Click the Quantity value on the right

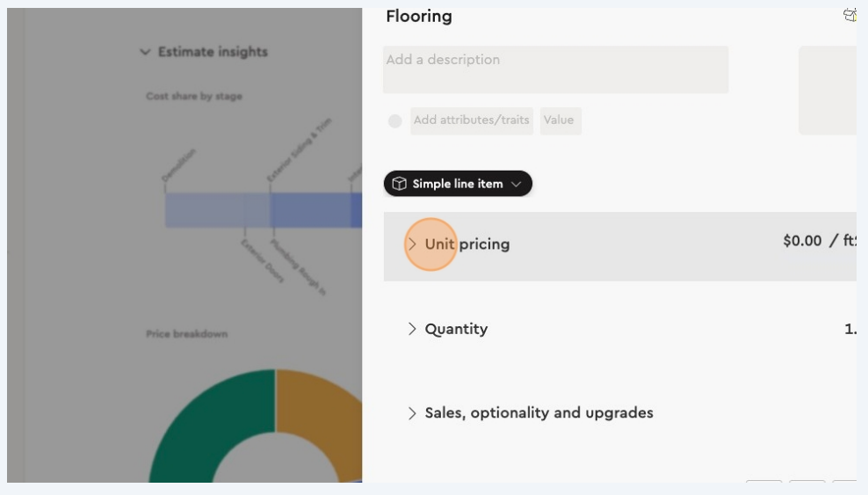tap(850, 329)
